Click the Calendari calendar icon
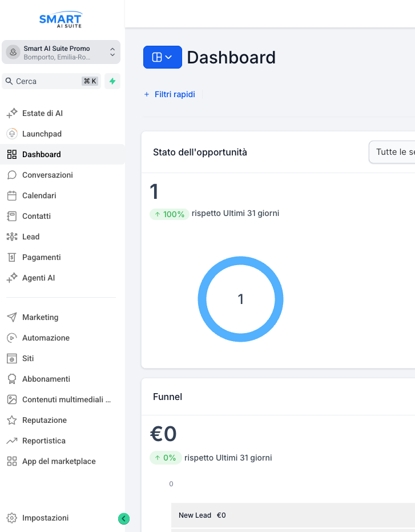 point(11,195)
